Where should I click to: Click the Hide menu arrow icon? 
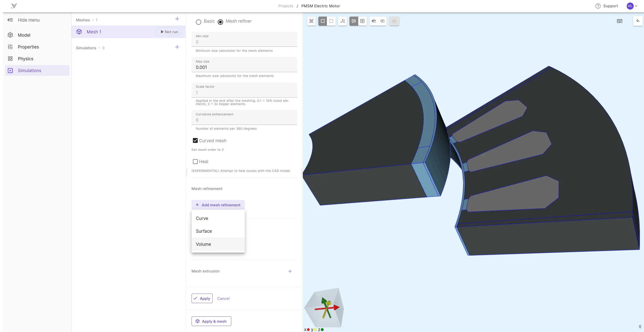coord(10,20)
